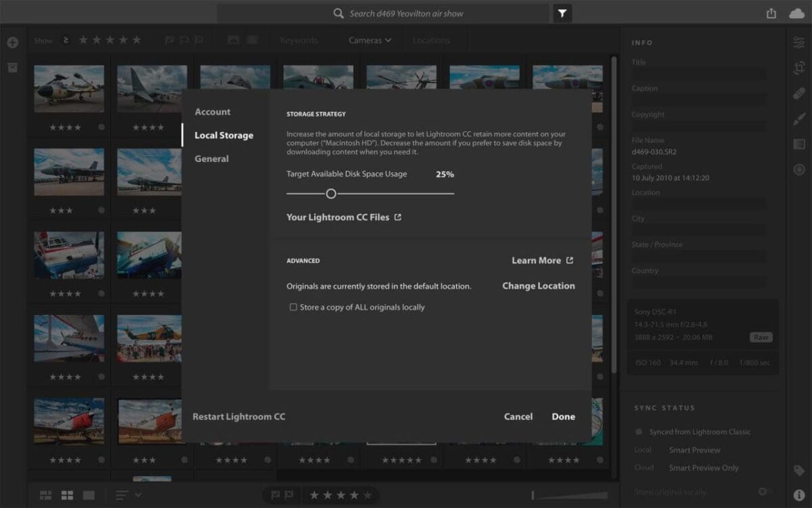Open the rating operator ≥ dropdown

coord(66,40)
